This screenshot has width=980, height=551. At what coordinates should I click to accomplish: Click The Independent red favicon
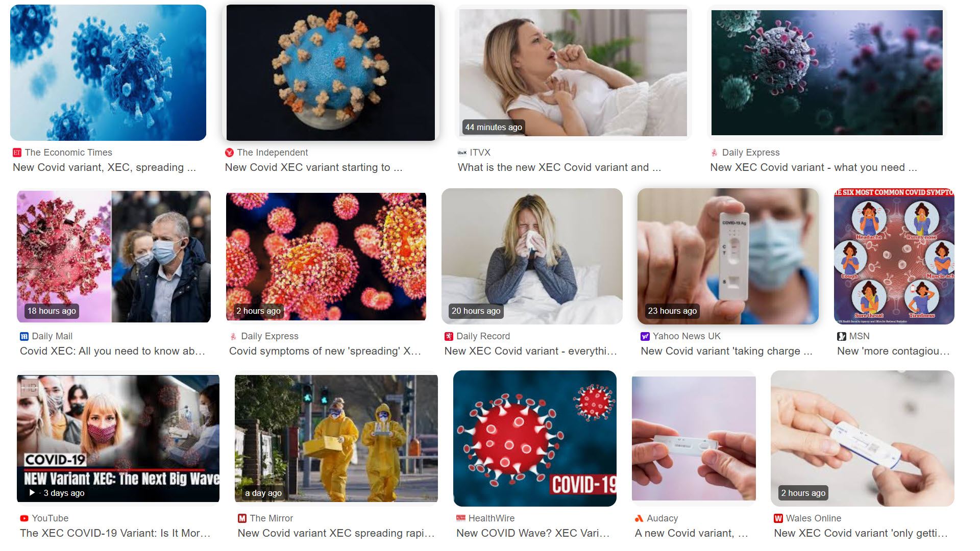[x=229, y=153]
